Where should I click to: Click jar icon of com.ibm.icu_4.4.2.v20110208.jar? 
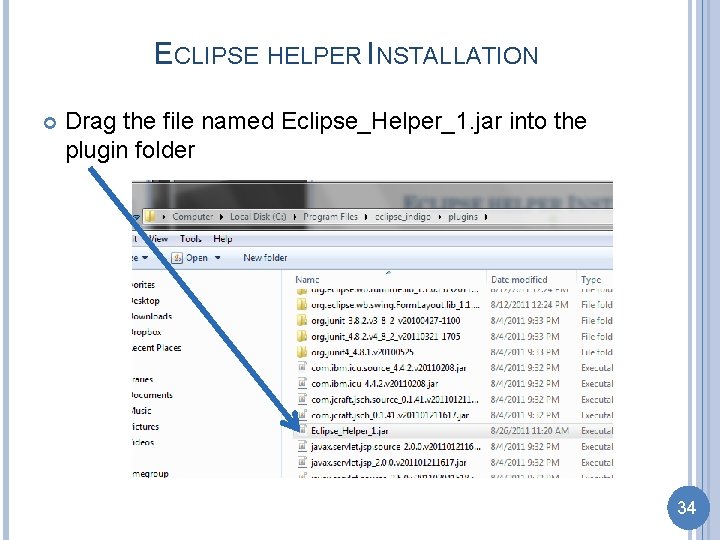tap(302, 383)
